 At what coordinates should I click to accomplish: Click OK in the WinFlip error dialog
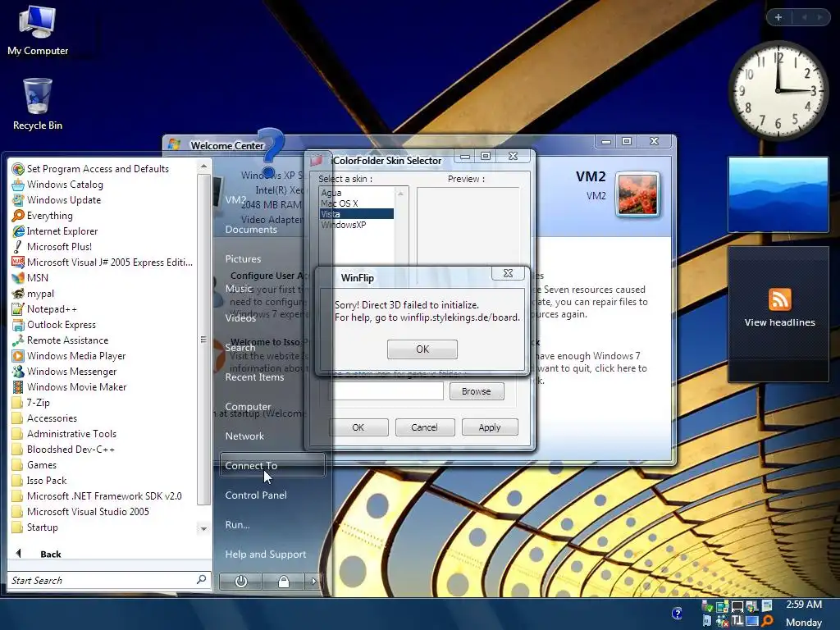(422, 349)
